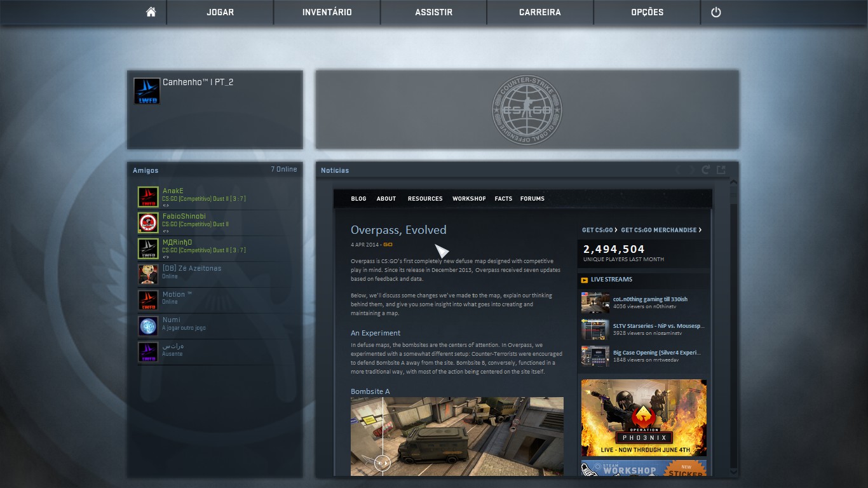Select friend name MДRinђO
The image size is (868, 488).
coord(177,242)
